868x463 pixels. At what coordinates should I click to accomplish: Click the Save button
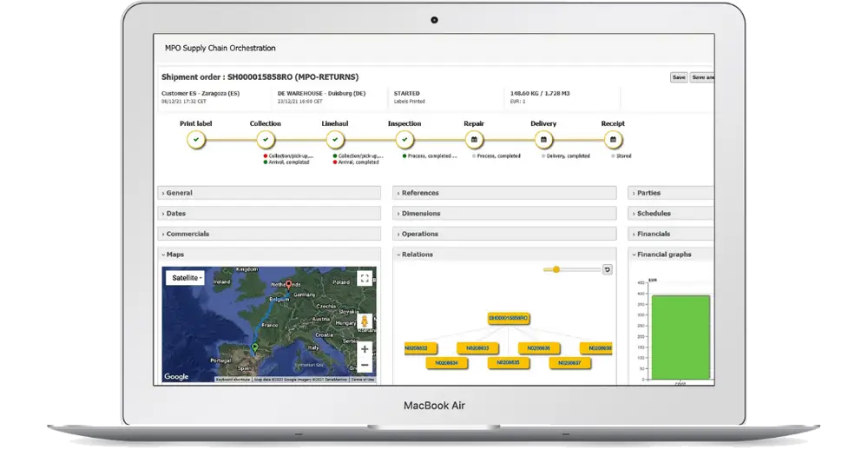pyautogui.click(x=679, y=77)
